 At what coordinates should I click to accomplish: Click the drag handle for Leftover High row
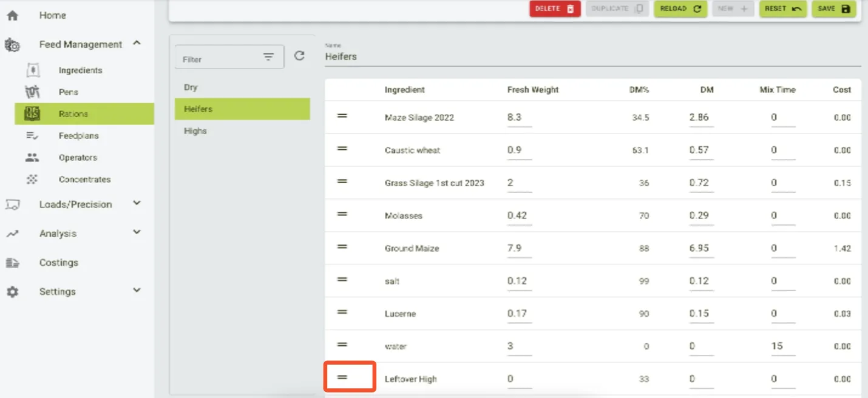coord(342,377)
